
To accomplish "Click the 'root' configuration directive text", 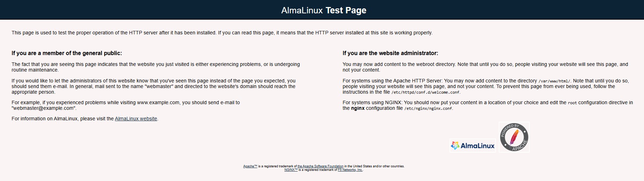I will click(572, 103).
